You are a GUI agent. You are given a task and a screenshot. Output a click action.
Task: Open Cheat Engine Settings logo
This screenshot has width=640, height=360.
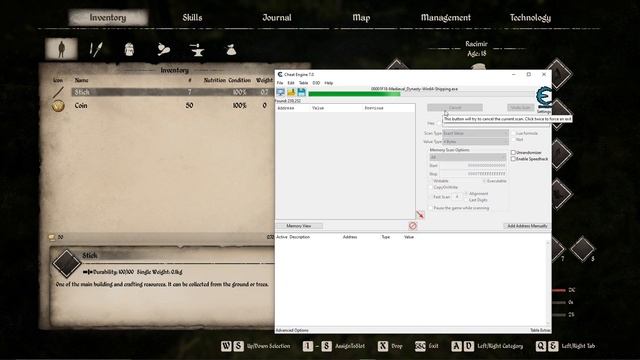point(544,98)
